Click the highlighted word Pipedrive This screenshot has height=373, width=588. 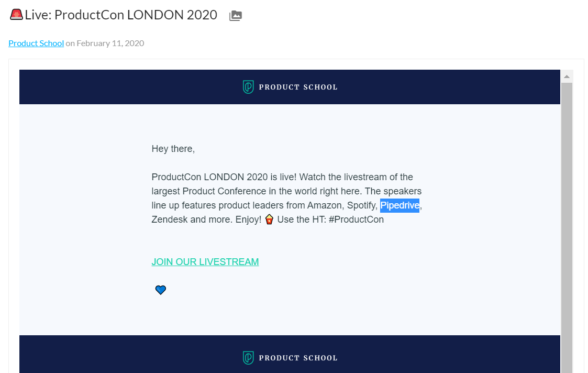[400, 205]
